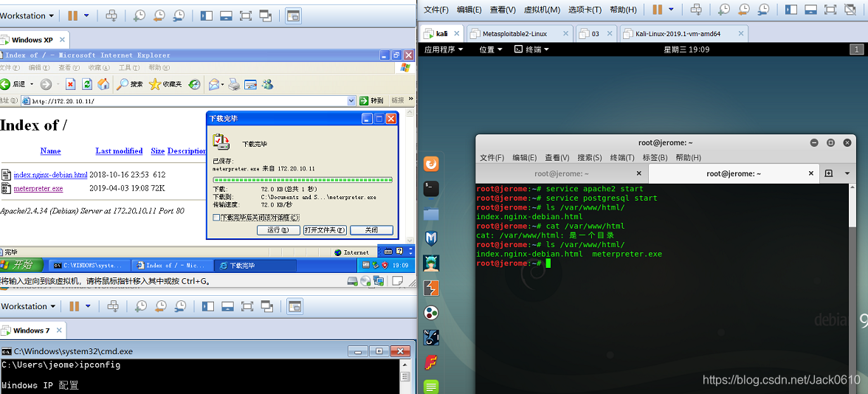Pause the VM in toolbar above Windows XP tab
The height and width of the screenshot is (394, 868).
point(73,15)
